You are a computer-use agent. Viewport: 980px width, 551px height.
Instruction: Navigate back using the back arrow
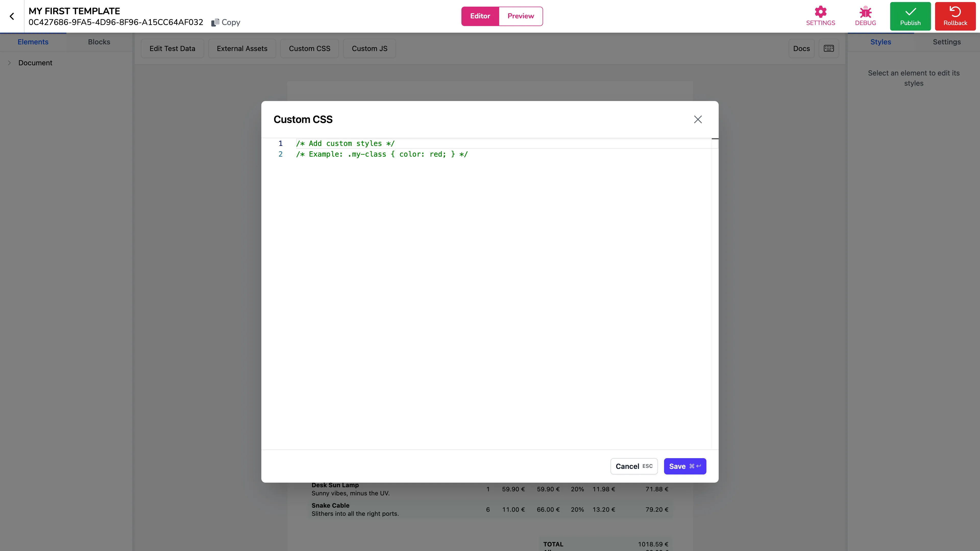(x=12, y=16)
